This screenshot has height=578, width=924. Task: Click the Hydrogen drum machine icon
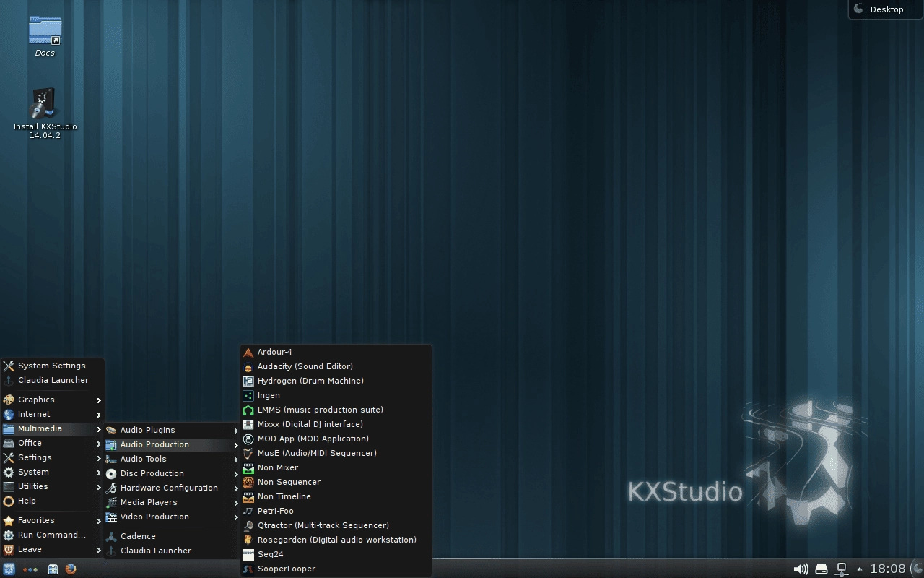[248, 381]
